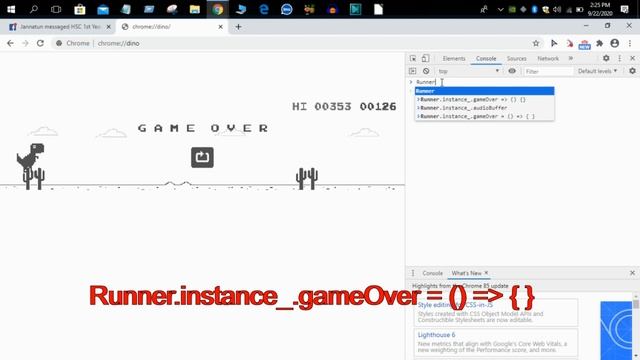
Task: Click the blue What's New video thumbnail
Action: [x=616, y=331]
